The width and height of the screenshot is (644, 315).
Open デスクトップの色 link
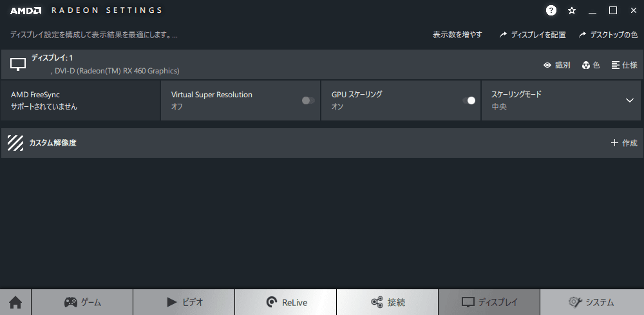coord(609,35)
